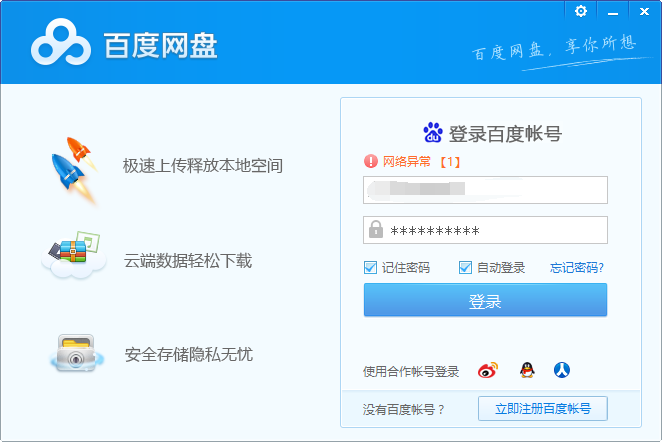Uncheck the 记住密码 checkbox

tap(370, 267)
